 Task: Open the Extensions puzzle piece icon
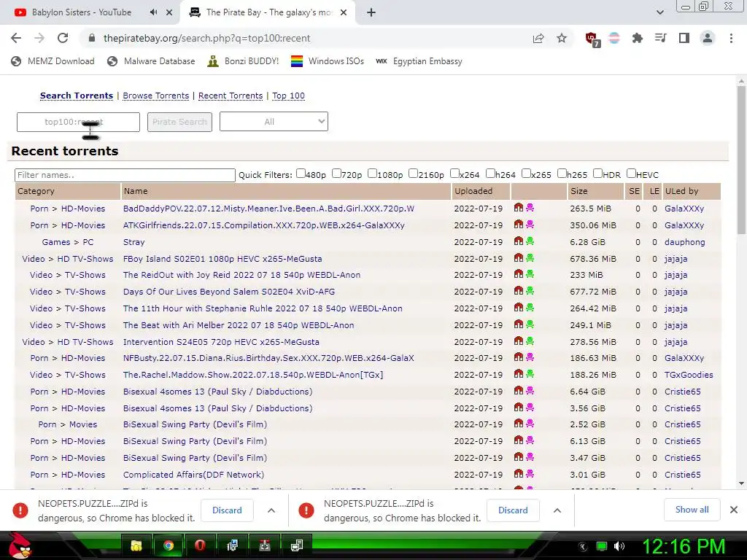pyautogui.click(x=637, y=38)
